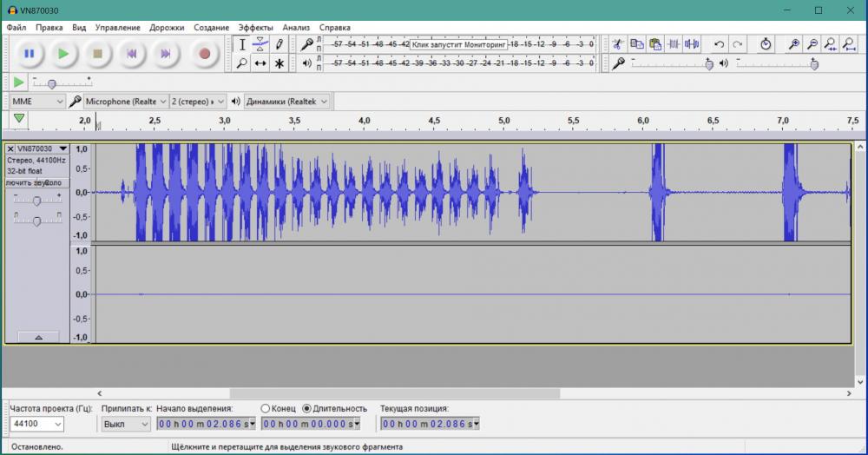Open the 2 (стерео) channels dropdown
The image size is (868, 455).
pyautogui.click(x=198, y=102)
